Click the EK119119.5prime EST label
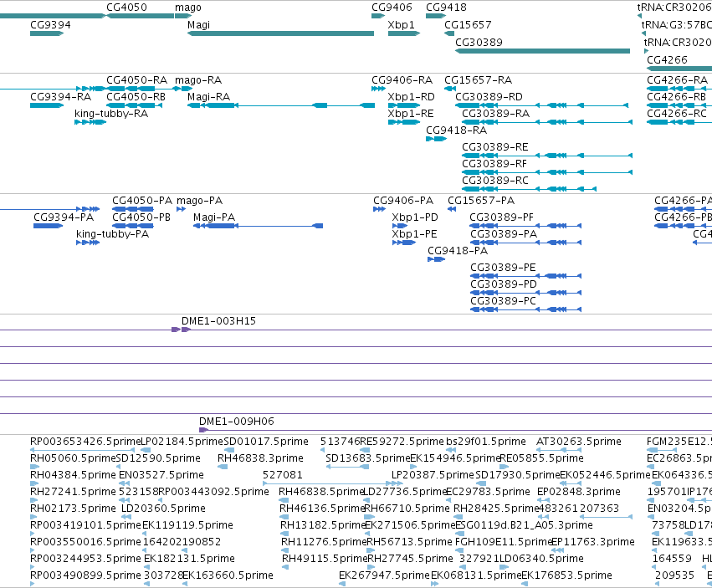 [188, 525]
